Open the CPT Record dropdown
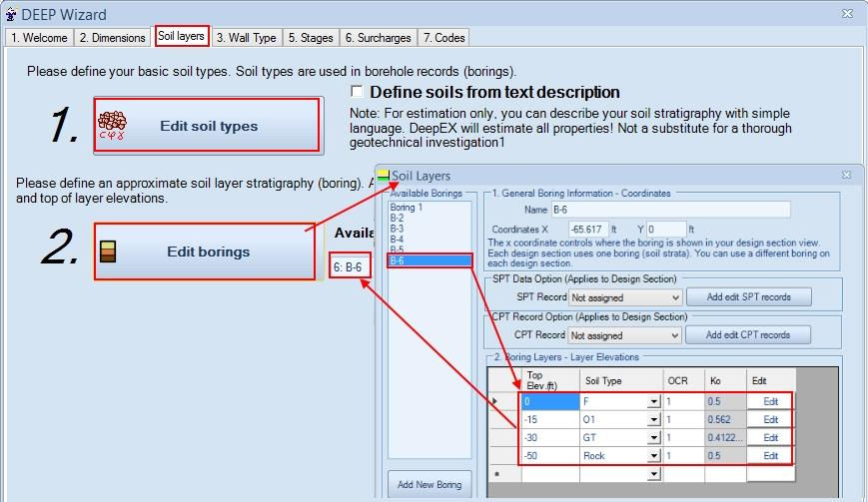 click(624, 335)
